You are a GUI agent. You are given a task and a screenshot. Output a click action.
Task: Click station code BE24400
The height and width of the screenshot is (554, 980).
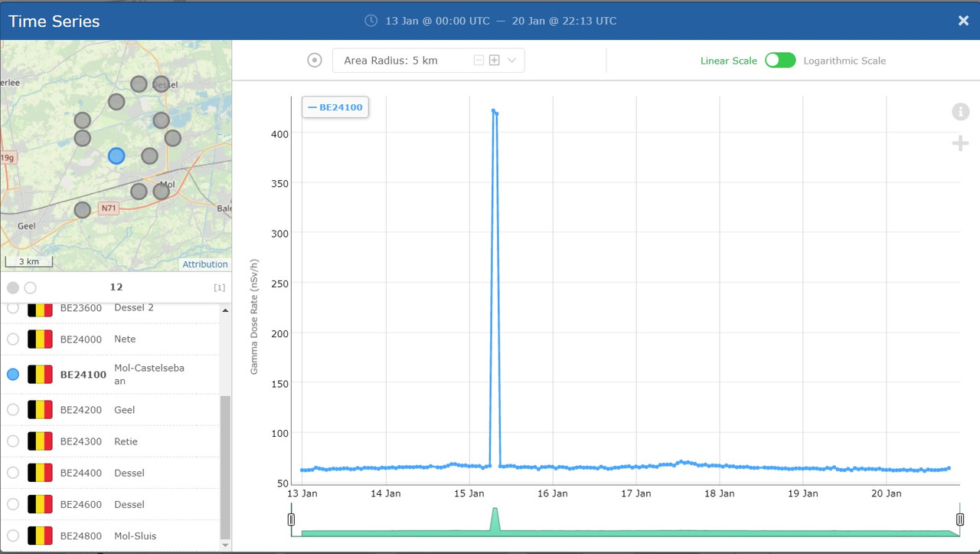[x=81, y=473]
